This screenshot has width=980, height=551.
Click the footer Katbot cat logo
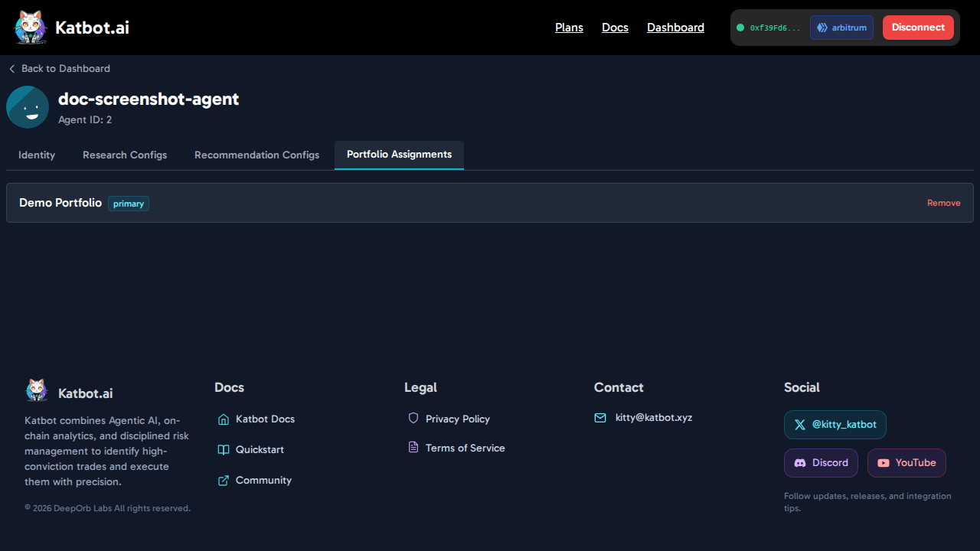click(x=37, y=390)
